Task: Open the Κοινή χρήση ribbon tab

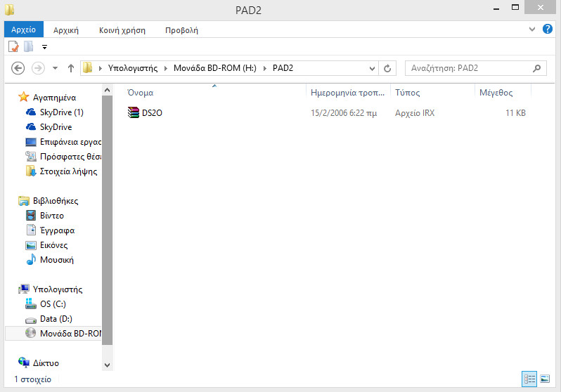Action: tap(122, 30)
